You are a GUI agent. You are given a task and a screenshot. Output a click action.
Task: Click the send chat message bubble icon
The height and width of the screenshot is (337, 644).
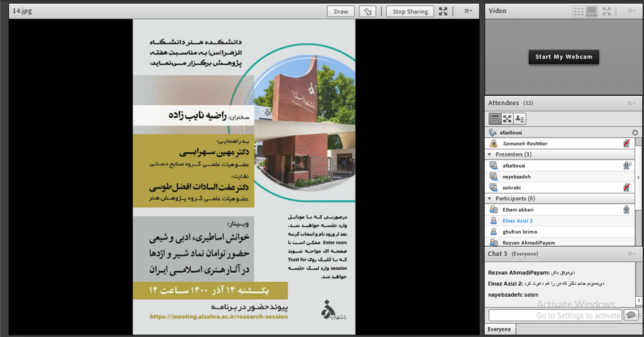[631, 315]
